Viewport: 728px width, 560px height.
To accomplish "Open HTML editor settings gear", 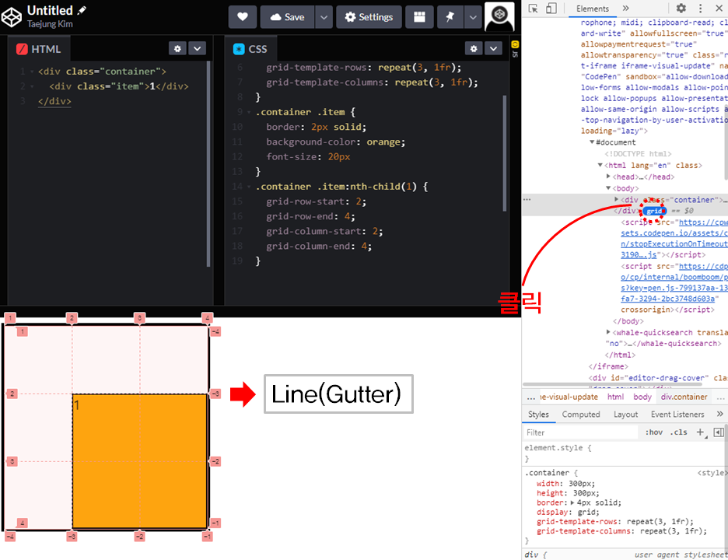I will click(x=177, y=48).
